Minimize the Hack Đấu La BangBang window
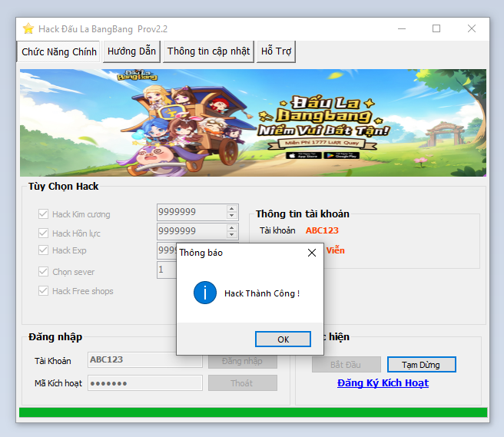The image size is (504, 437). (402, 28)
